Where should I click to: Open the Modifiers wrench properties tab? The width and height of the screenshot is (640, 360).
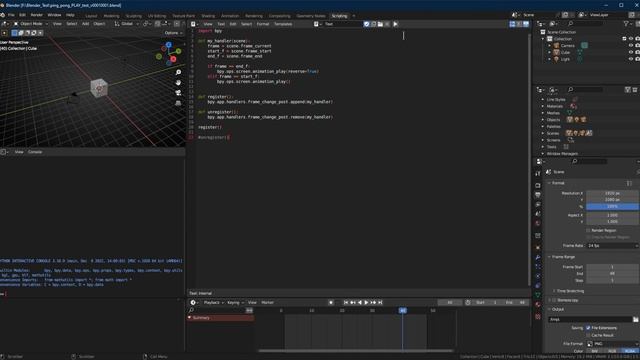tap(538, 257)
